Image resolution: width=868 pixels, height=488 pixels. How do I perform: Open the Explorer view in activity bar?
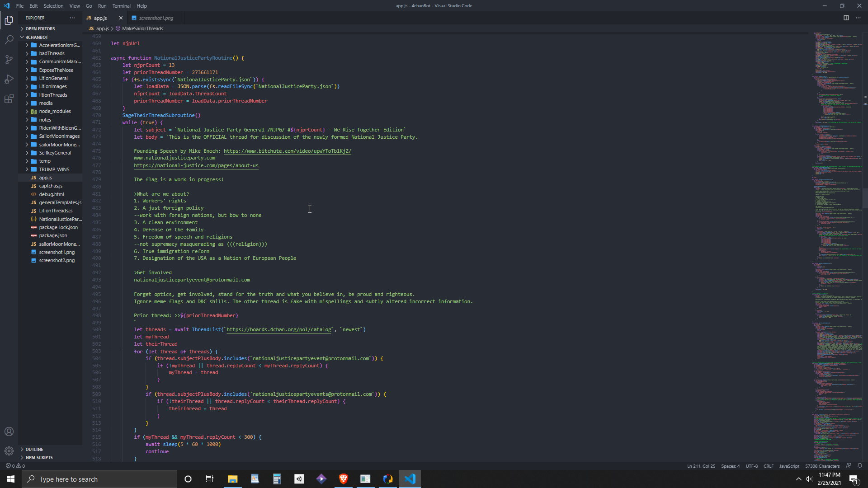9,20
